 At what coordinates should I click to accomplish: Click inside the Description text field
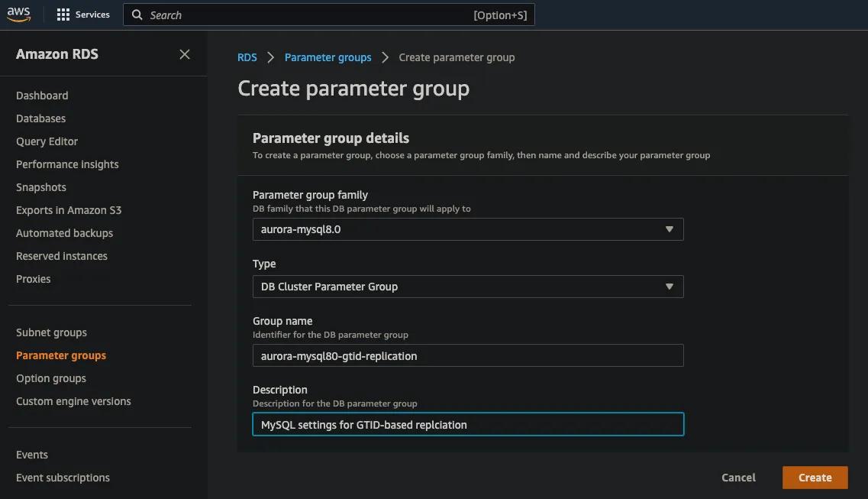tap(468, 424)
